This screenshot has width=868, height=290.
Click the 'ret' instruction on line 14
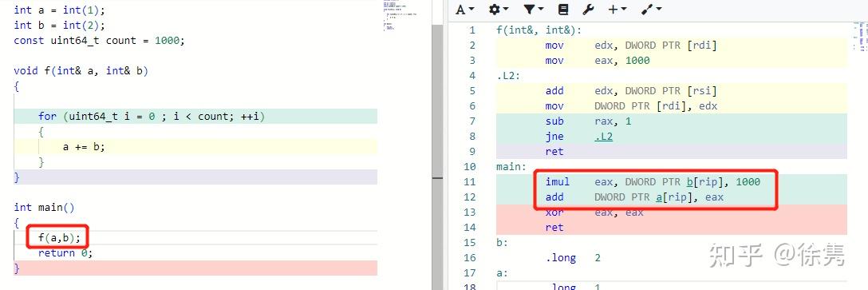click(x=554, y=228)
